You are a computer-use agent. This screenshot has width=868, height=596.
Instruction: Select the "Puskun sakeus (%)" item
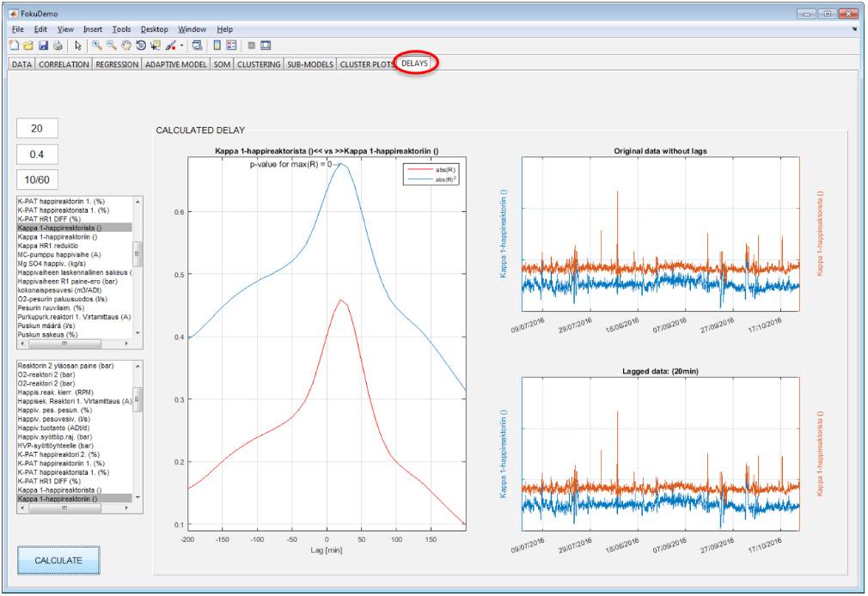pos(75,335)
